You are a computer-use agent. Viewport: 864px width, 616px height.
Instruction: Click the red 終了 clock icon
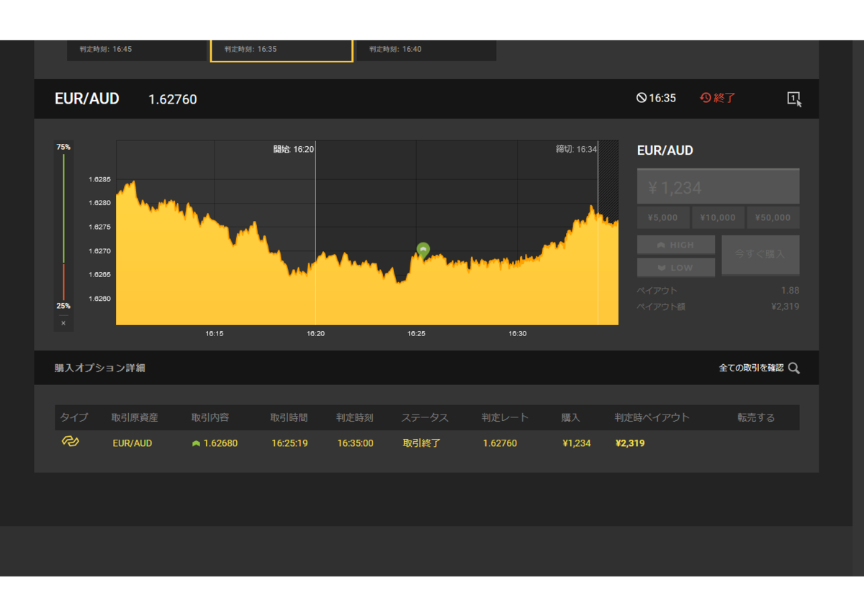click(706, 98)
